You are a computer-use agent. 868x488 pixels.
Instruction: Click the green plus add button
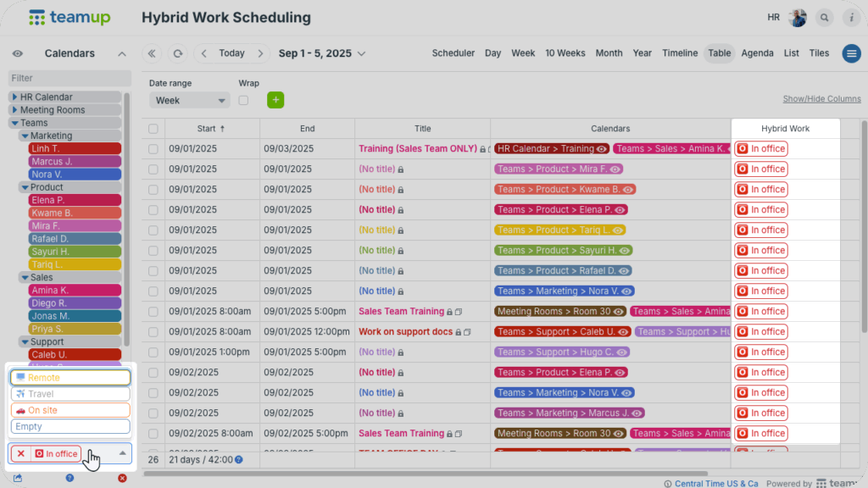pos(275,100)
